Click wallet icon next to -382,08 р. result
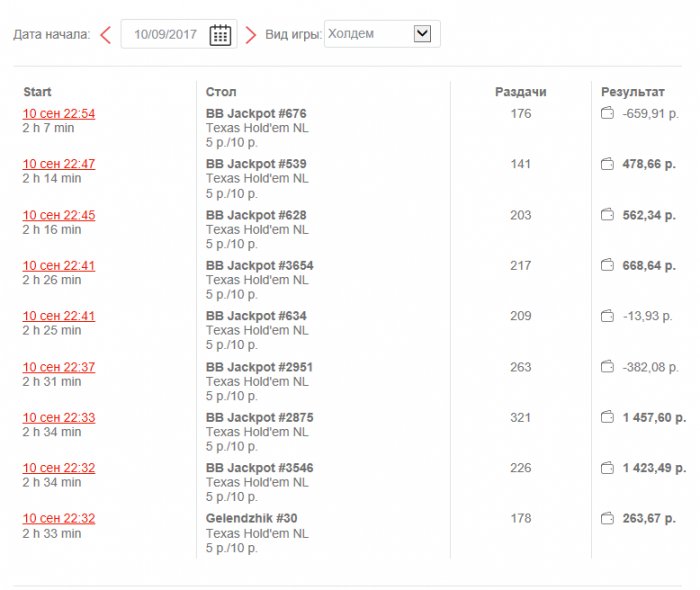Viewport: 700px width, 590px height. (x=606, y=367)
